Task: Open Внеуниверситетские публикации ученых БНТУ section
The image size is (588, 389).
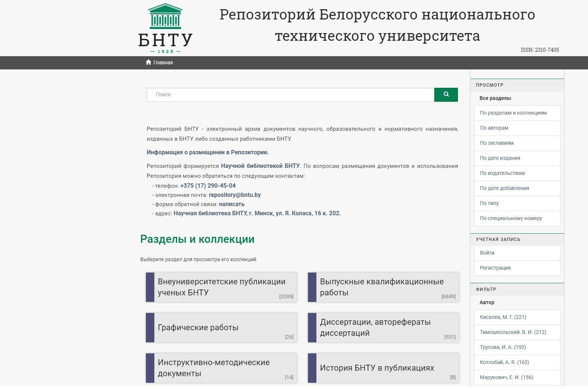Action: click(221, 287)
